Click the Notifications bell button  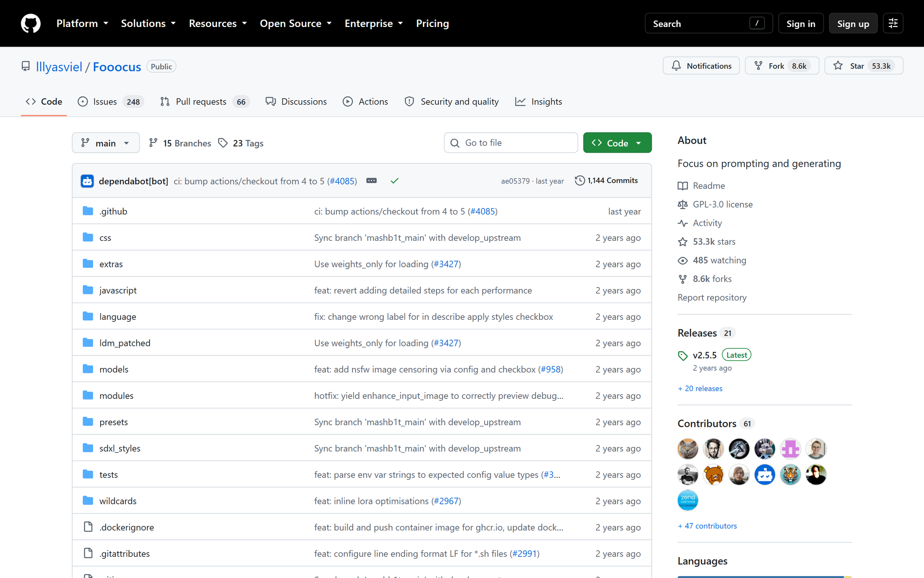701,66
